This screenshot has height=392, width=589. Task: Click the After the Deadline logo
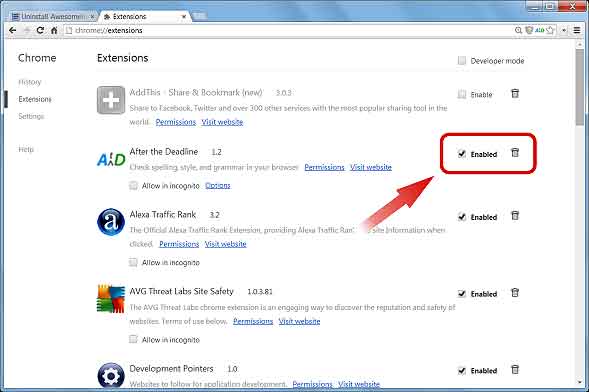tap(111, 160)
